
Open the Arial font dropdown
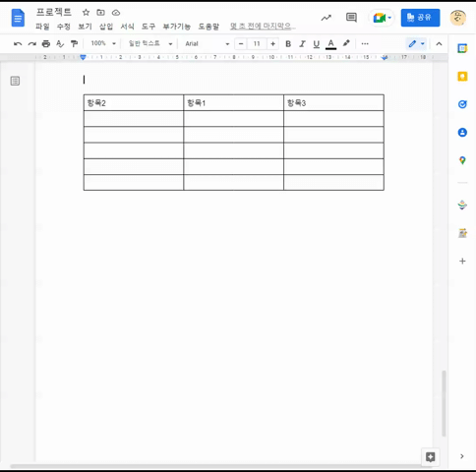[208, 43]
